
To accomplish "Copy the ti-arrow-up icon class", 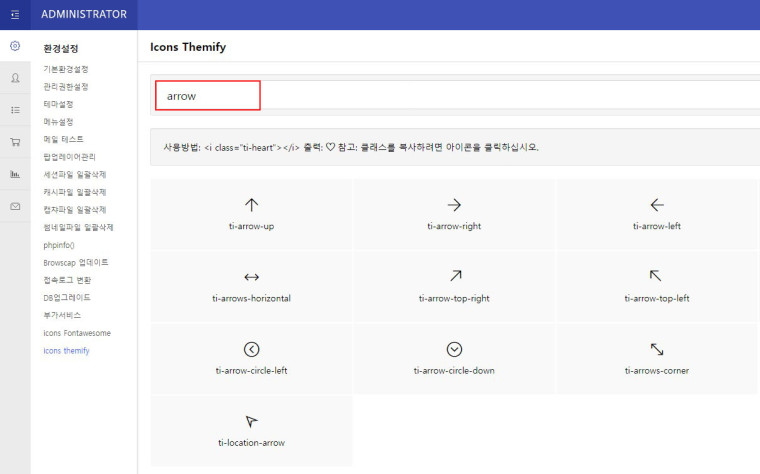I will pyautogui.click(x=251, y=214).
